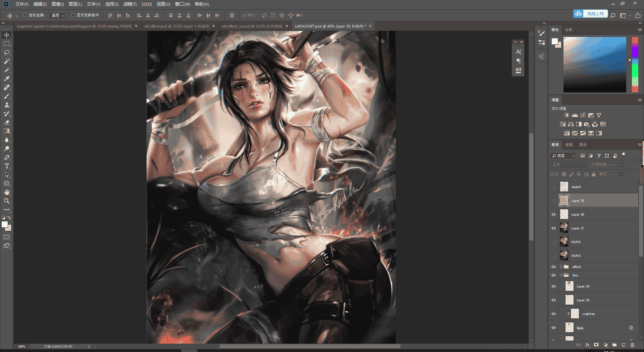Select the Hand tool
This screenshot has width=644, height=352.
7,192
